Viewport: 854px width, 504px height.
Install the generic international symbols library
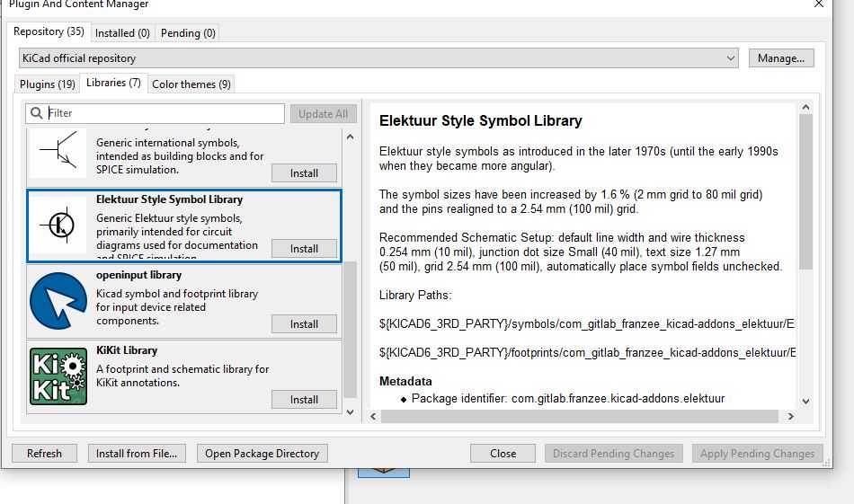[304, 173]
